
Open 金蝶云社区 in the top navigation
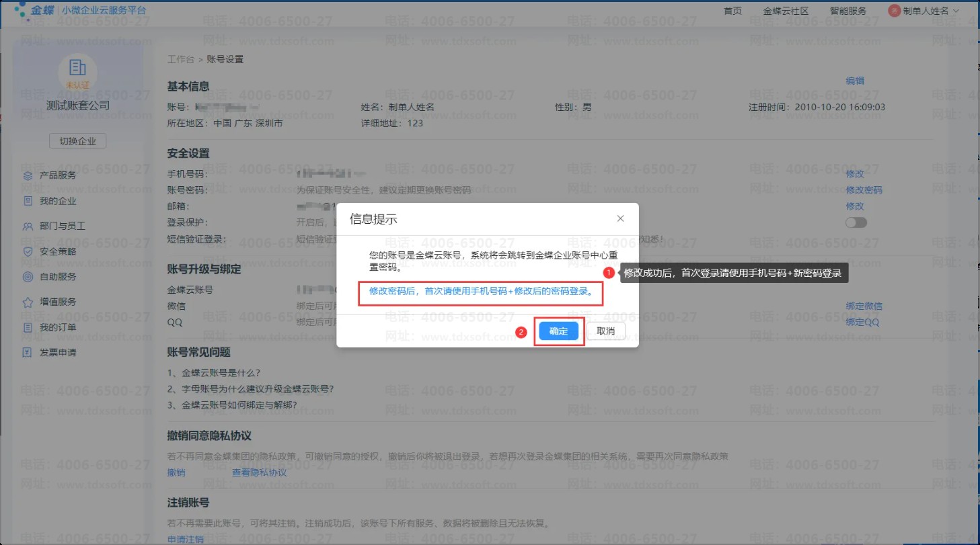coord(786,11)
